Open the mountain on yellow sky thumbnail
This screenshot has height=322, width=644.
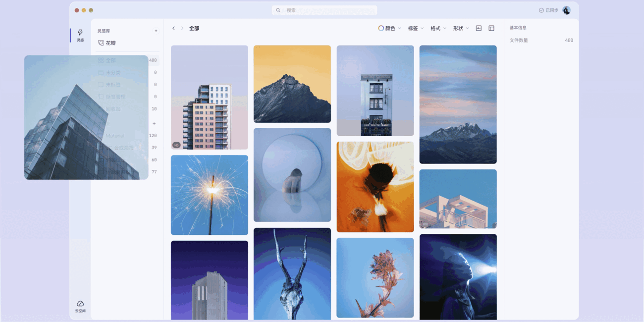coord(292,84)
